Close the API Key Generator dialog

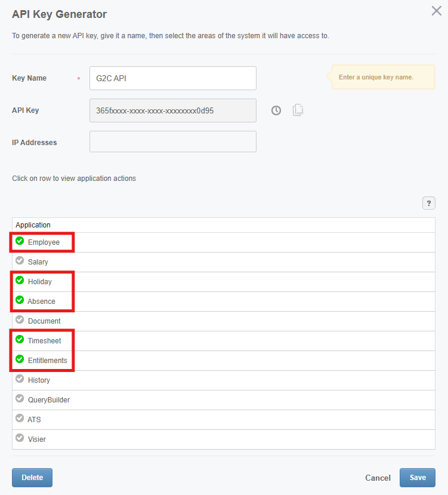click(436, 11)
